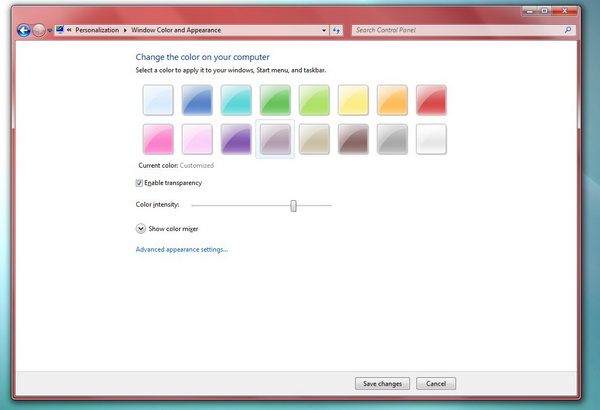
Task: Click the Color intensity slider handle
Action: (x=294, y=205)
